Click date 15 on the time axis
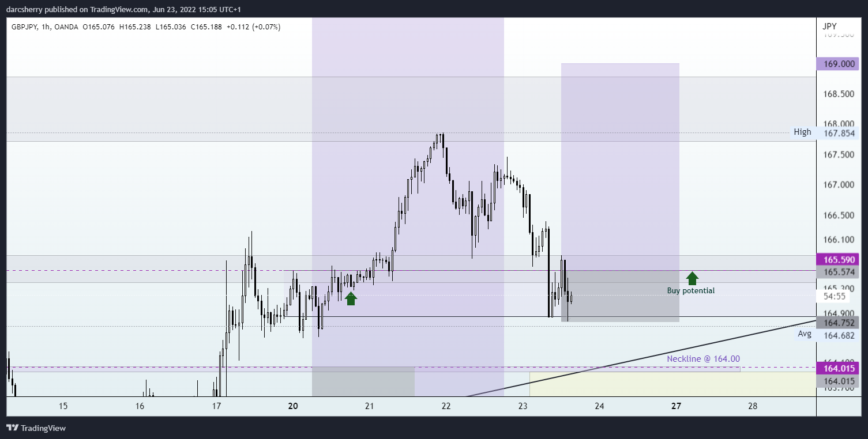Viewport: 868px width, 439px height. pyautogui.click(x=63, y=406)
